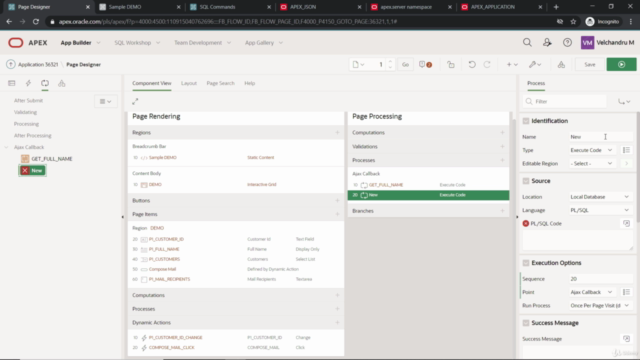Viewport: 640px width, 360px height.
Task: Switch to the Help tab
Action: [x=249, y=83]
